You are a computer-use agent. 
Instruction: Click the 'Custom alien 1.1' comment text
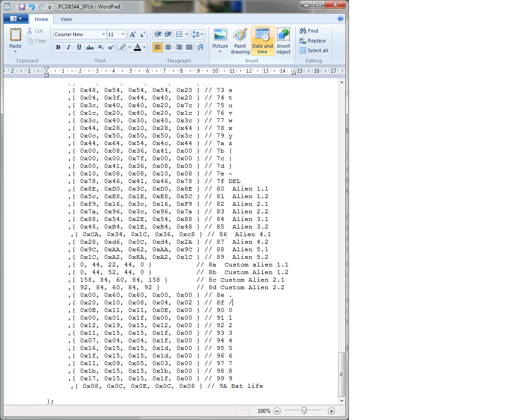(x=257, y=265)
